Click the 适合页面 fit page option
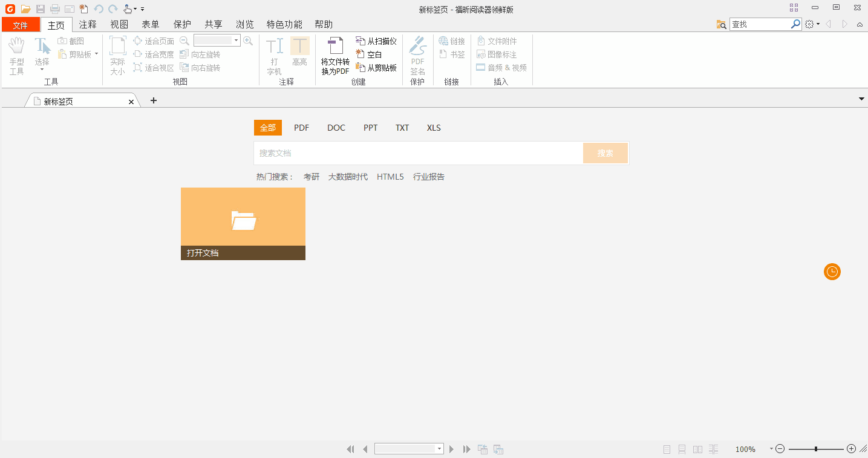The width and height of the screenshot is (868, 458). pos(154,41)
